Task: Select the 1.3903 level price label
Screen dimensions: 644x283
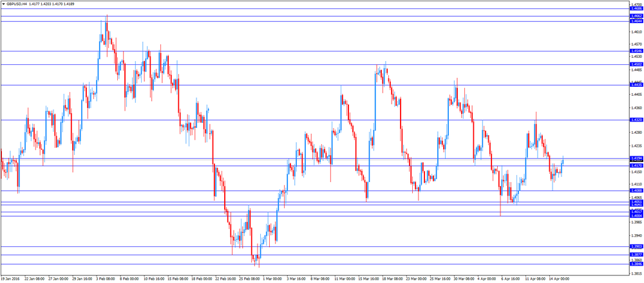Action: coord(636,246)
